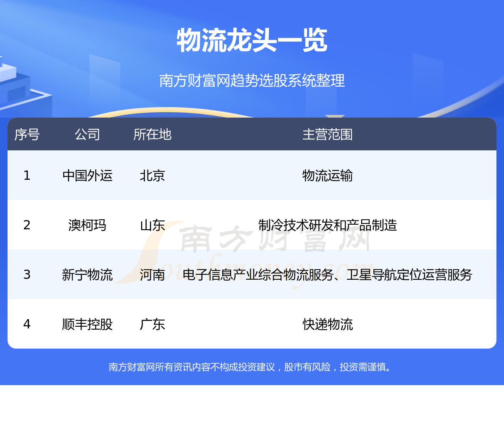The width and height of the screenshot is (504, 441).
Task: Click the business scope 物流运输
Action: 328,176
